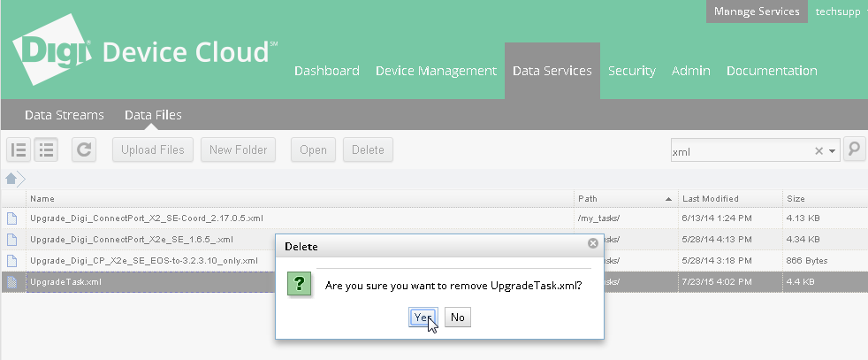Clear the xml search text

tap(819, 151)
